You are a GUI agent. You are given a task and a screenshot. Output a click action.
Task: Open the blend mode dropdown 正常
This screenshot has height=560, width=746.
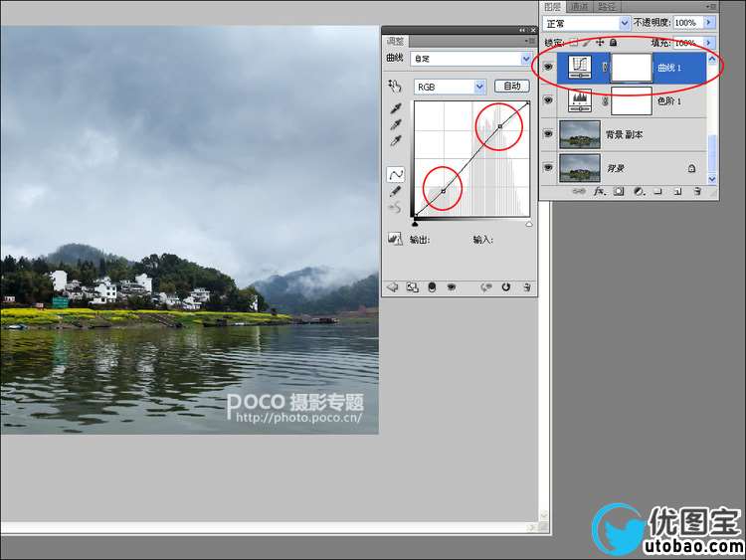click(x=586, y=23)
